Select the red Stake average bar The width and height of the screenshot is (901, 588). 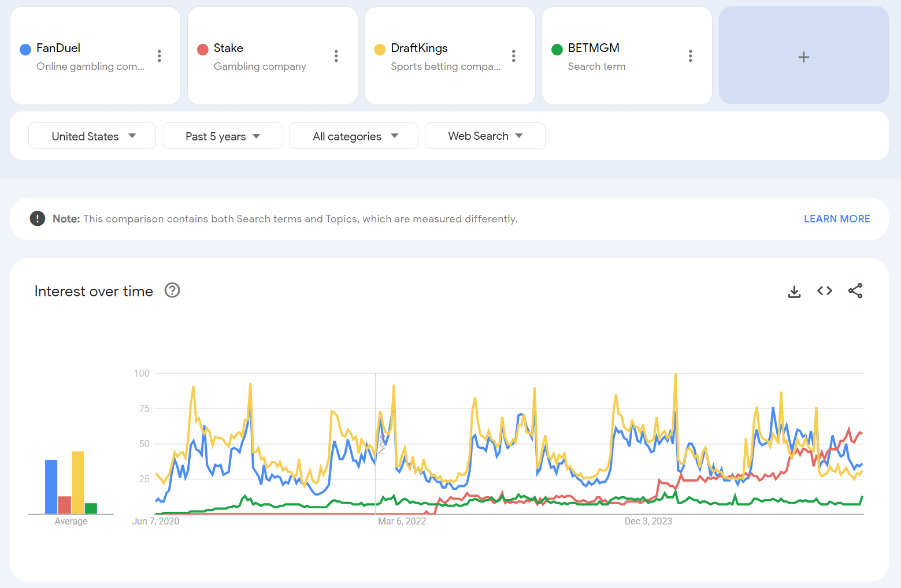[x=65, y=505]
